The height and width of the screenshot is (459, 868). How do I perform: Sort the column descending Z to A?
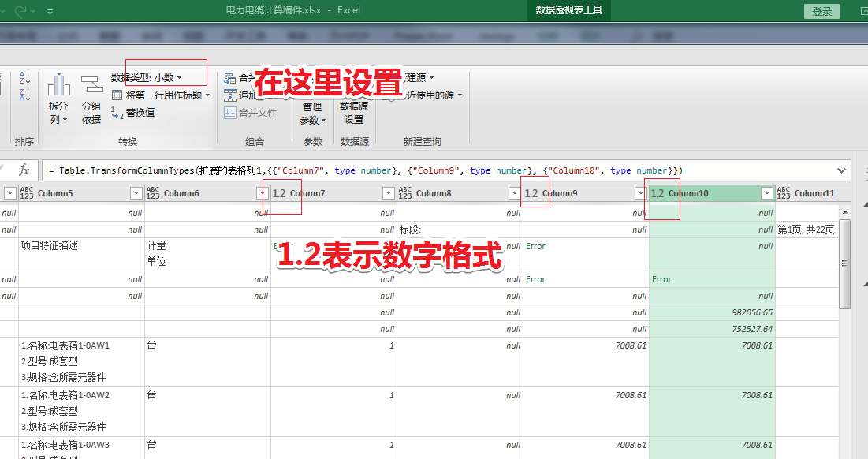point(25,95)
